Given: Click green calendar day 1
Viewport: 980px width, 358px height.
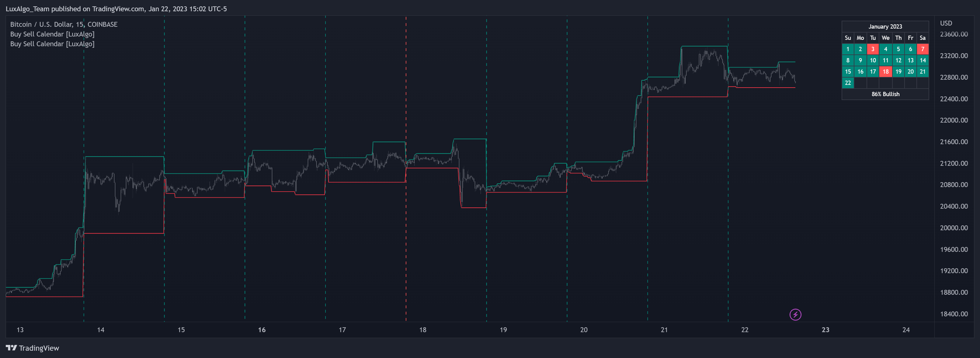Looking at the screenshot, I should (x=848, y=49).
